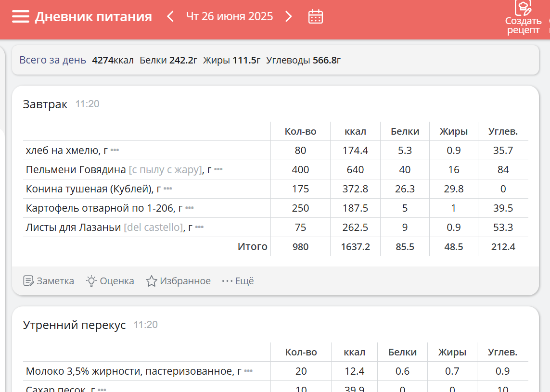This screenshot has height=392, width=550.
Task: Add a note with Заметка
Action: click(x=49, y=281)
